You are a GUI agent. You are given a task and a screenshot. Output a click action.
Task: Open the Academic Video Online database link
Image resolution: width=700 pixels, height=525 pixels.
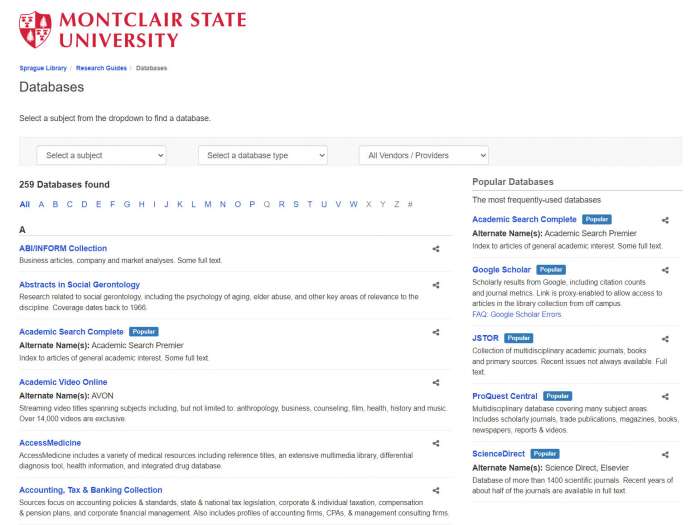(63, 382)
